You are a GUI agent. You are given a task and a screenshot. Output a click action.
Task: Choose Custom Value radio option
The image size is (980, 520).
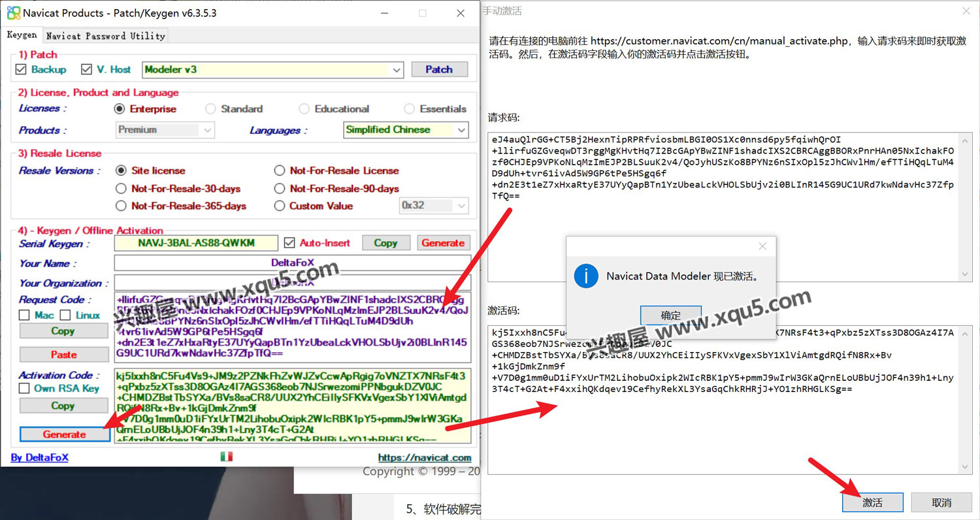pos(279,206)
